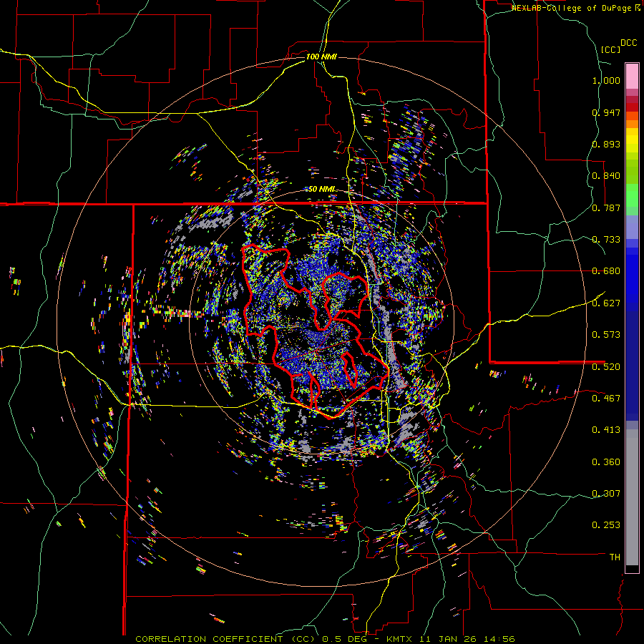Click the 1.000 legend value
Image resolution: width=644 pixels, height=644 pixels.
pos(606,80)
